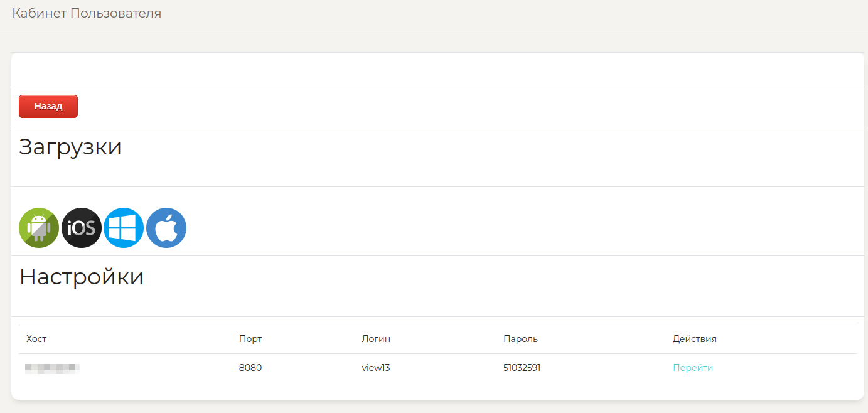Click the Действия column header

pyautogui.click(x=694, y=339)
